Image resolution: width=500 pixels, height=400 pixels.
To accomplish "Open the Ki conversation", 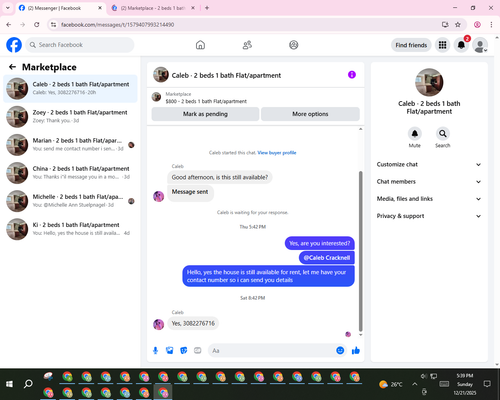I will pos(70,229).
